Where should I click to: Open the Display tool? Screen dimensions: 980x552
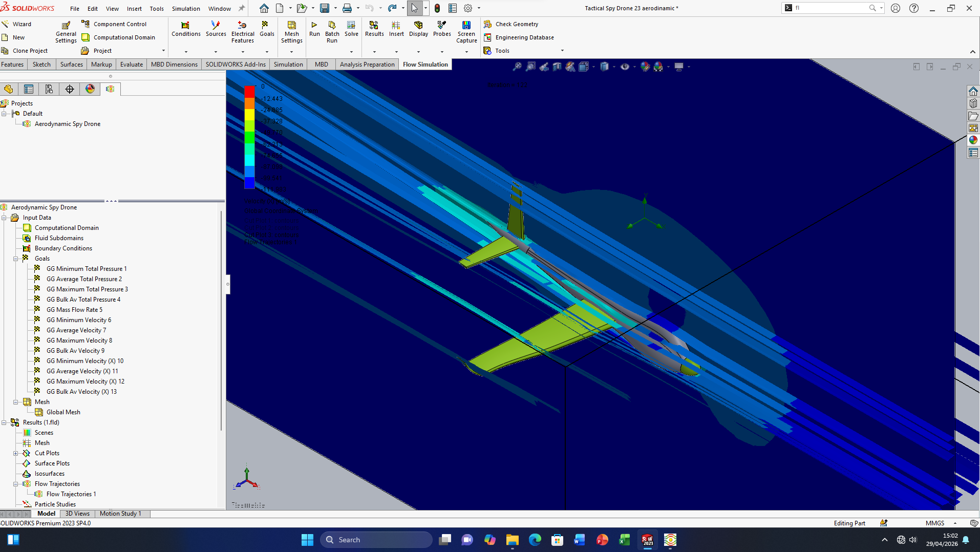point(418,29)
